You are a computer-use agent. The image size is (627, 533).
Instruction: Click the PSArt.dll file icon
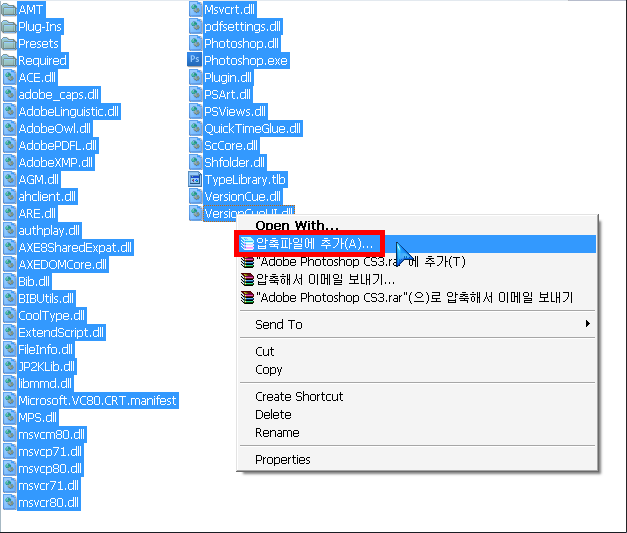tap(195, 94)
